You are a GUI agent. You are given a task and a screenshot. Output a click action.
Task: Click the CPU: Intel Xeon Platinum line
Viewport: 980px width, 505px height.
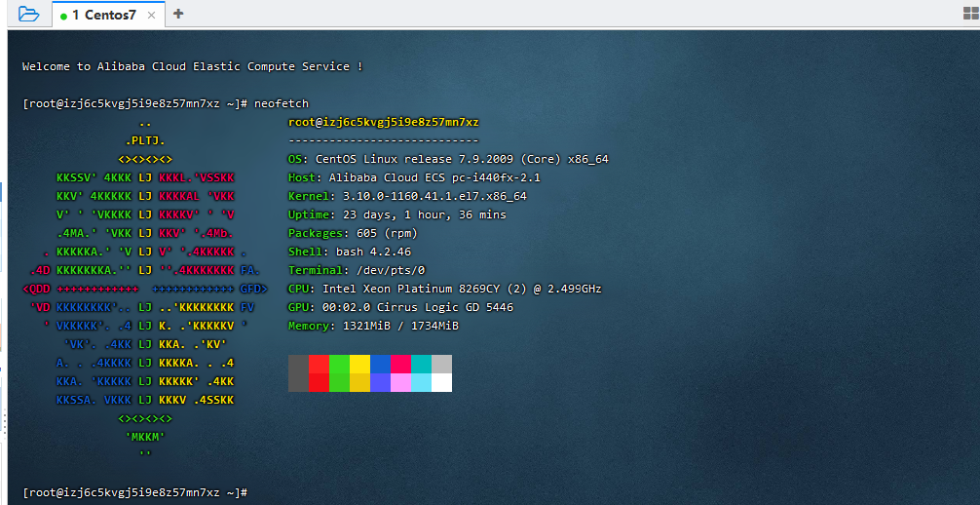click(x=444, y=290)
